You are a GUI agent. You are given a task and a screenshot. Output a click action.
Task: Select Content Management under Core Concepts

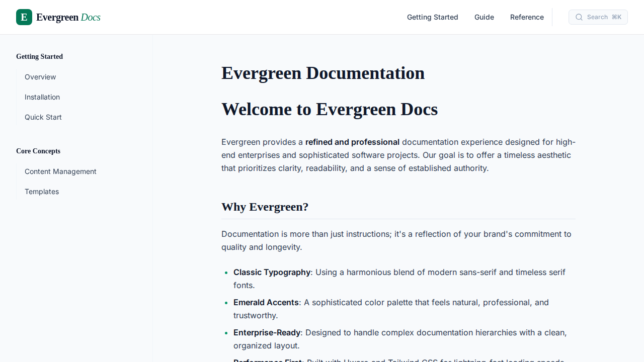click(x=60, y=171)
